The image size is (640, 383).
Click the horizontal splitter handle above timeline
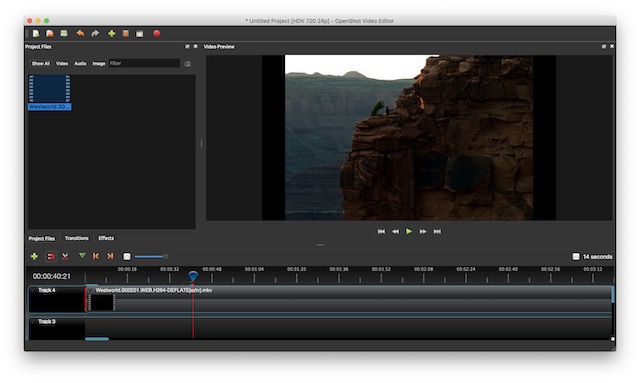tap(321, 245)
